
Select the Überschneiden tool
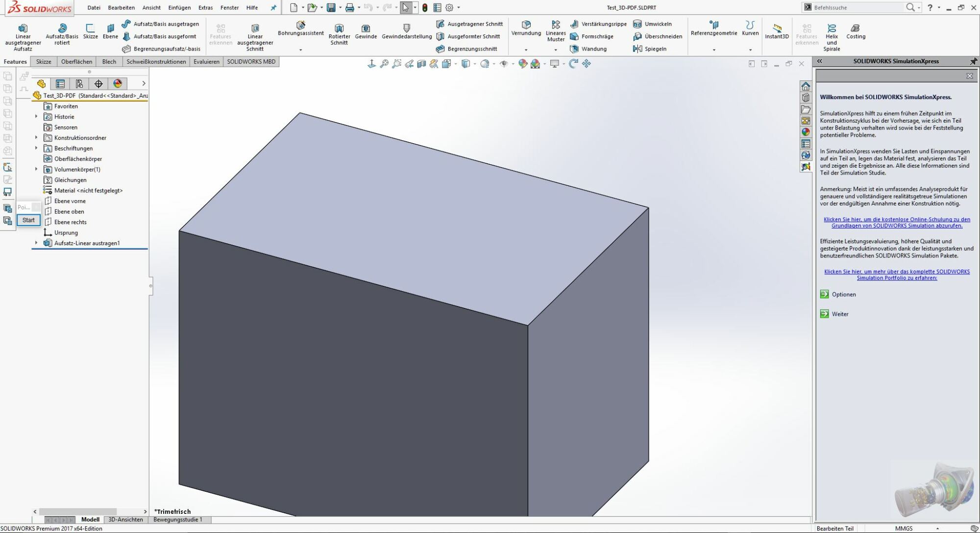pos(658,36)
